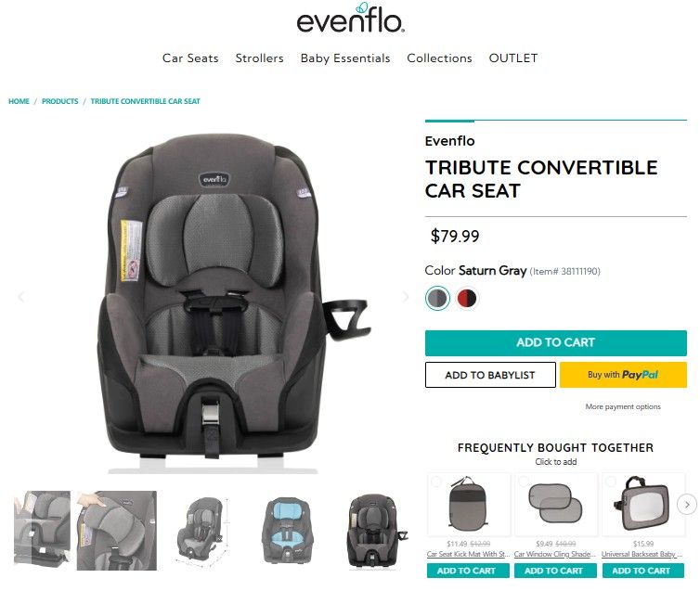Show the previous product image arrow
This screenshot has height=591, width=700.
tap(21, 297)
